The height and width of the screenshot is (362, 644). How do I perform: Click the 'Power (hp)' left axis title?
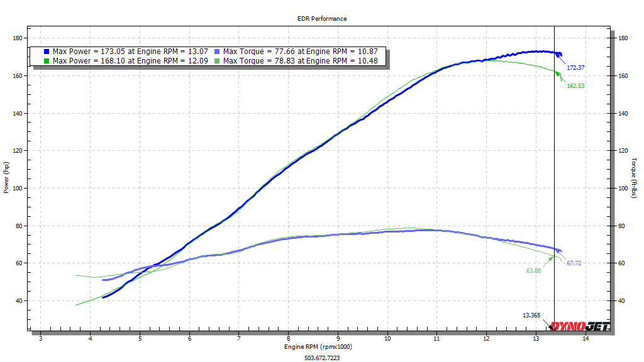[6, 178]
